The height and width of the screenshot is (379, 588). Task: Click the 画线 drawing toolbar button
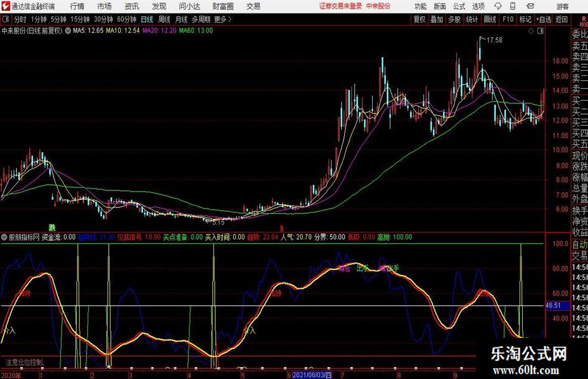click(490, 19)
